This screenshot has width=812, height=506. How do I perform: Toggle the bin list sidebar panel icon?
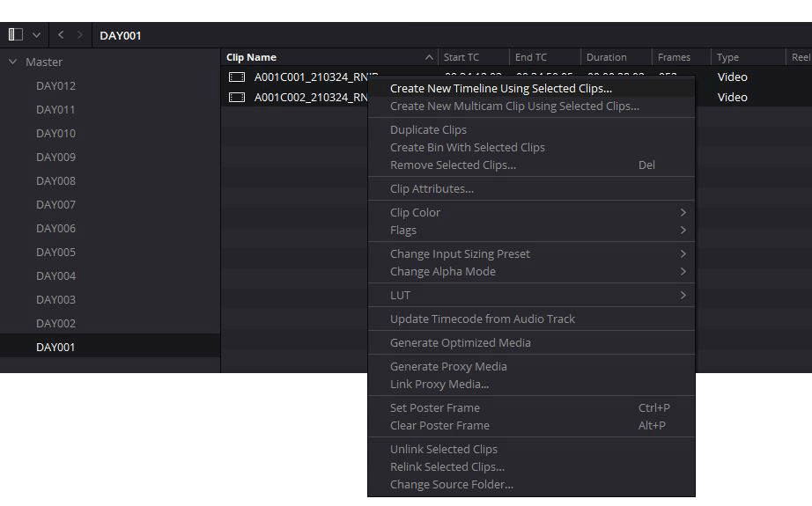pyautogui.click(x=16, y=34)
